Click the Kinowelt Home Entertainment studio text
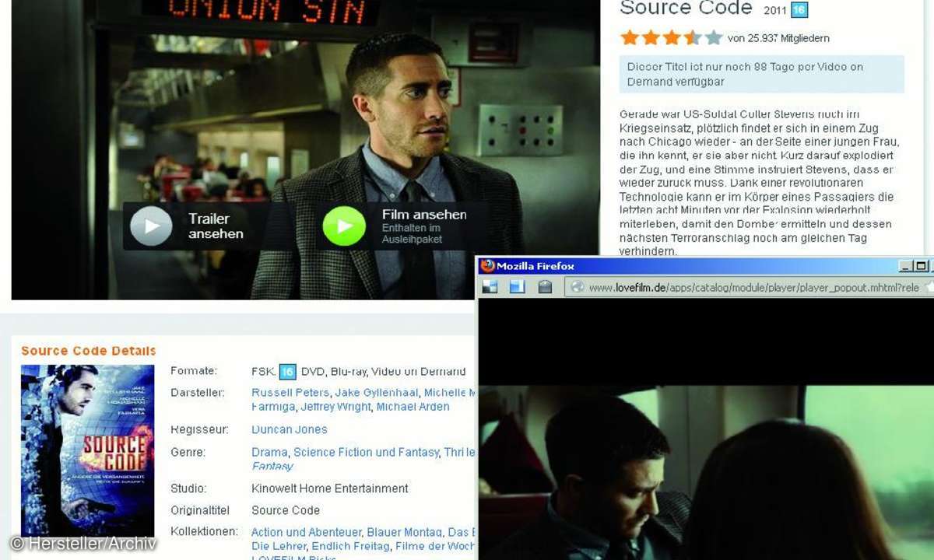Screen dimensions: 934x560 point(330,488)
